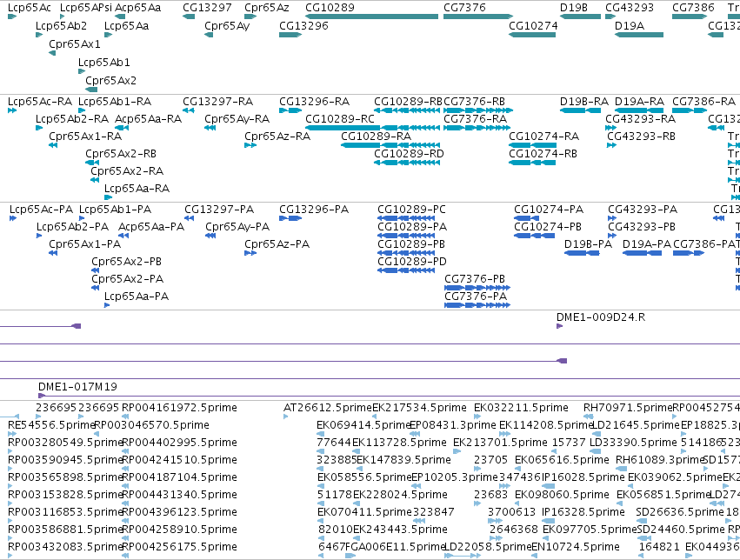The width and height of the screenshot is (740, 560).
Task: Click the Acp65Aa gene label
Action: point(137,8)
